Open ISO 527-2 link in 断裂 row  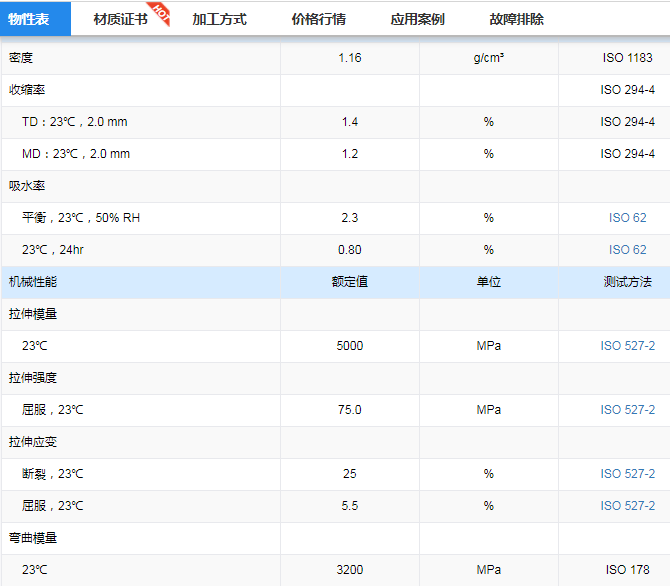click(x=627, y=474)
